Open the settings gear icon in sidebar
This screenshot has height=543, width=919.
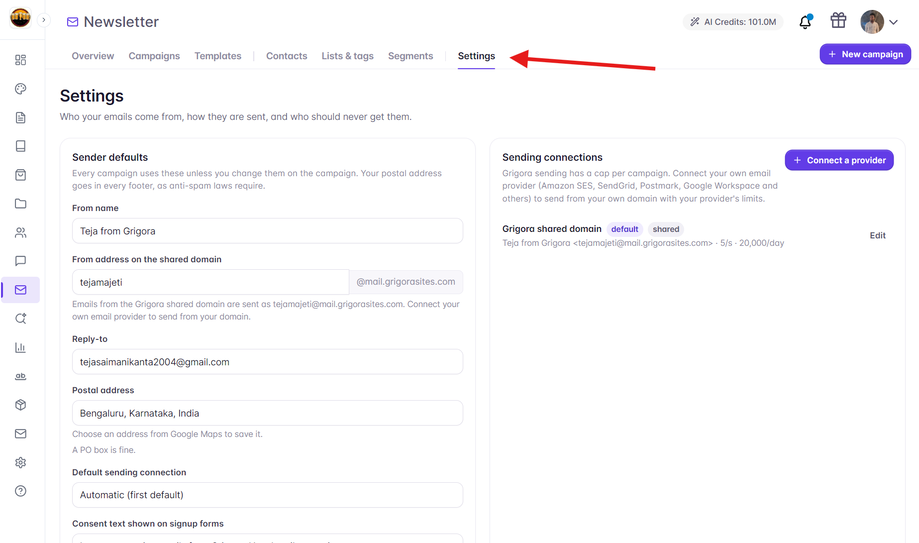pos(21,462)
